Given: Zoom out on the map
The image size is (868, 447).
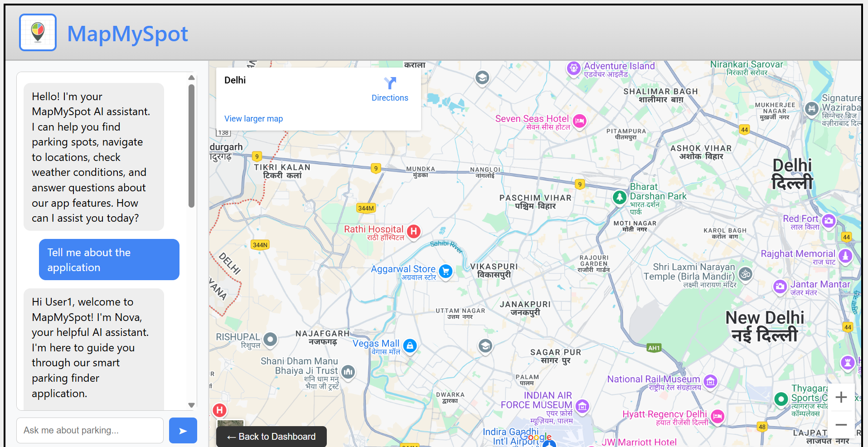Looking at the screenshot, I should (841, 425).
